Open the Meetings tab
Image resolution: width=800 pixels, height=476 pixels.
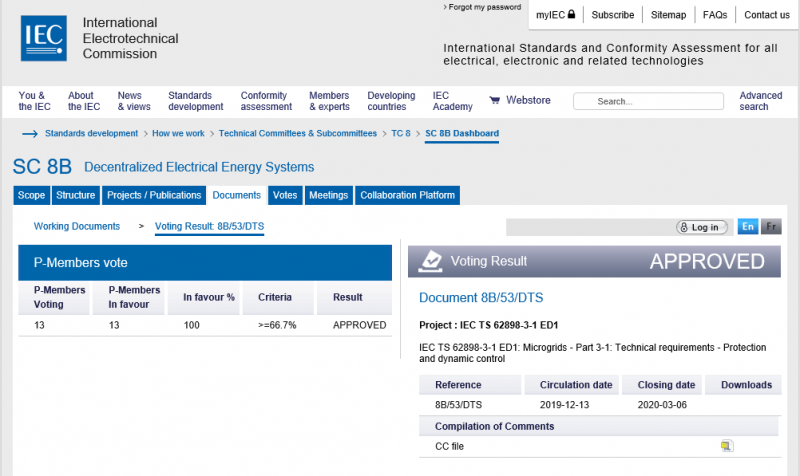click(x=328, y=196)
